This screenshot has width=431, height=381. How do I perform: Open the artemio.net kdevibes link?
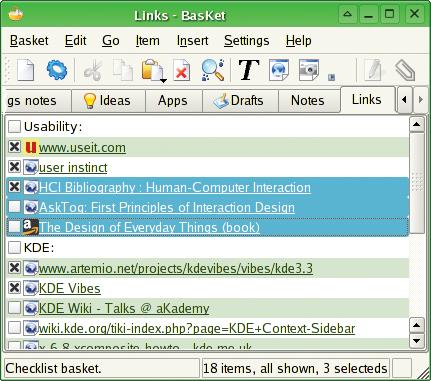tap(176, 268)
